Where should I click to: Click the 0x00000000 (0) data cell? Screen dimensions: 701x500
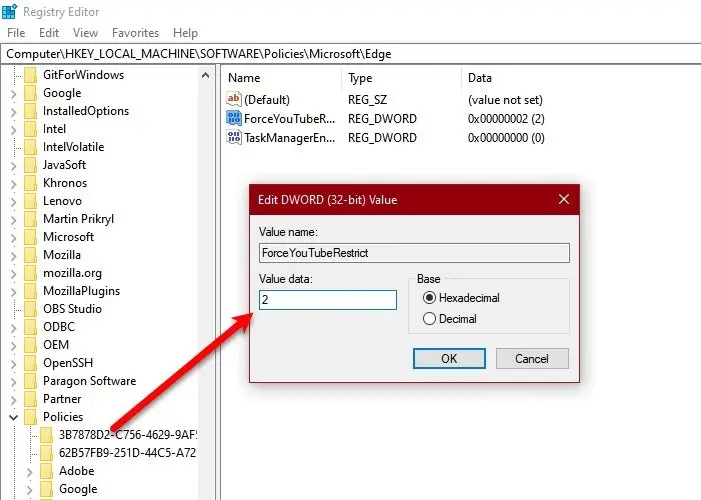(506, 137)
